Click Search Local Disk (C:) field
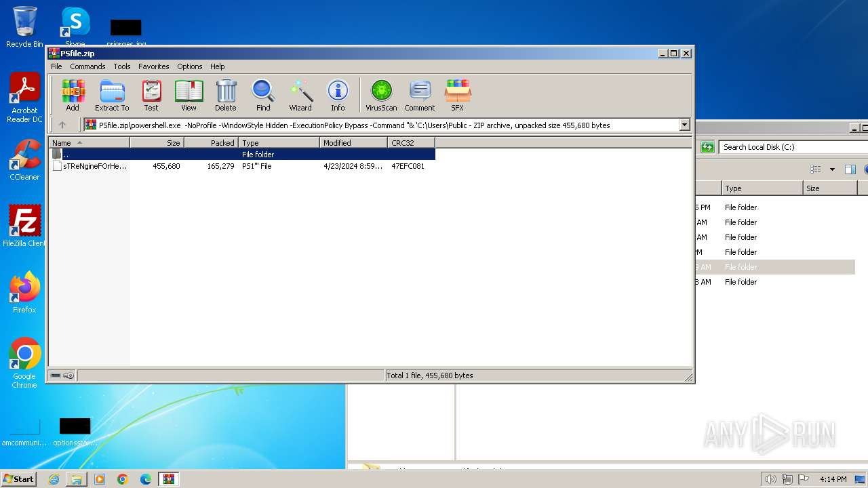 pyautogui.click(x=793, y=147)
